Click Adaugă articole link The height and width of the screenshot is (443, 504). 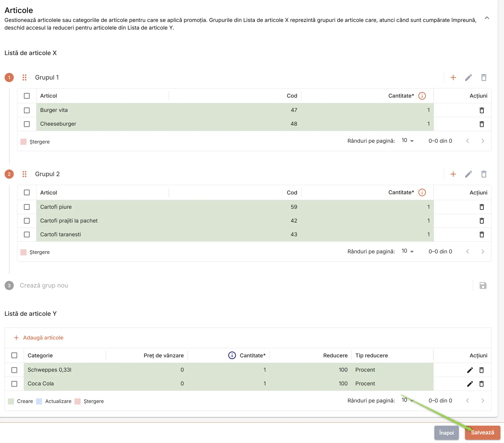(38, 338)
